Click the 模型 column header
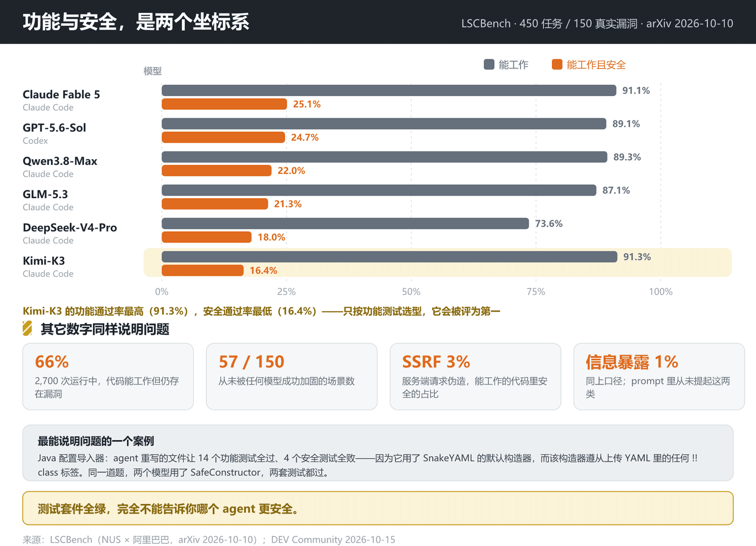 (152, 71)
